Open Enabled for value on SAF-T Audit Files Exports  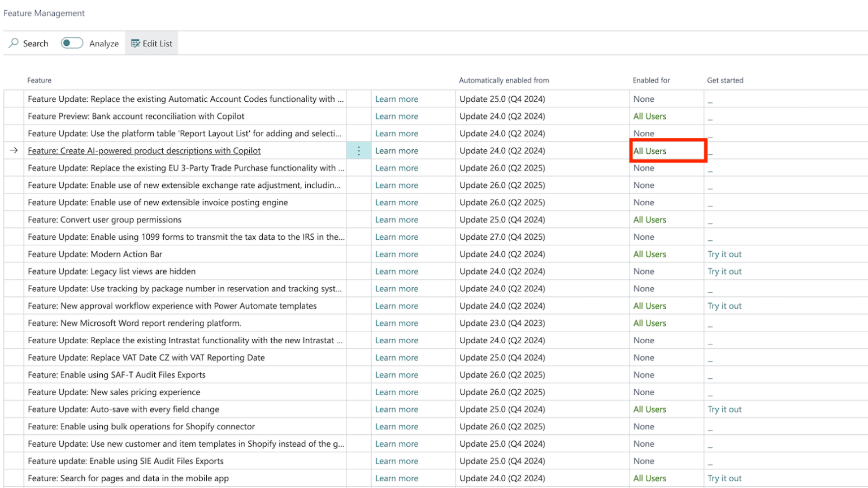click(644, 375)
